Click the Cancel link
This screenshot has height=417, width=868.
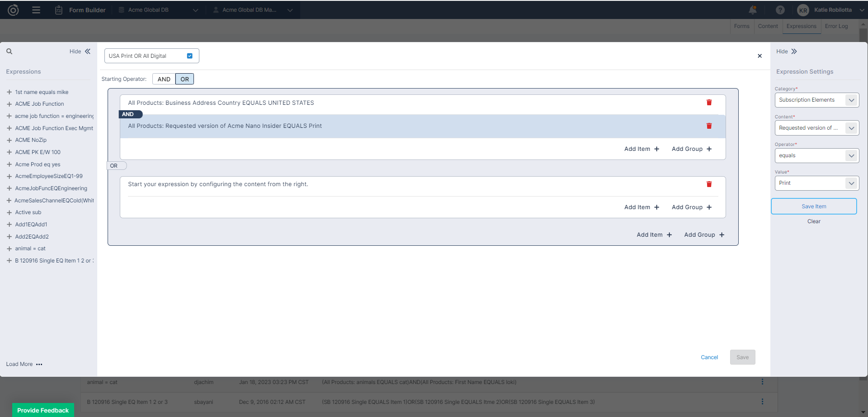pyautogui.click(x=709, y=357)
